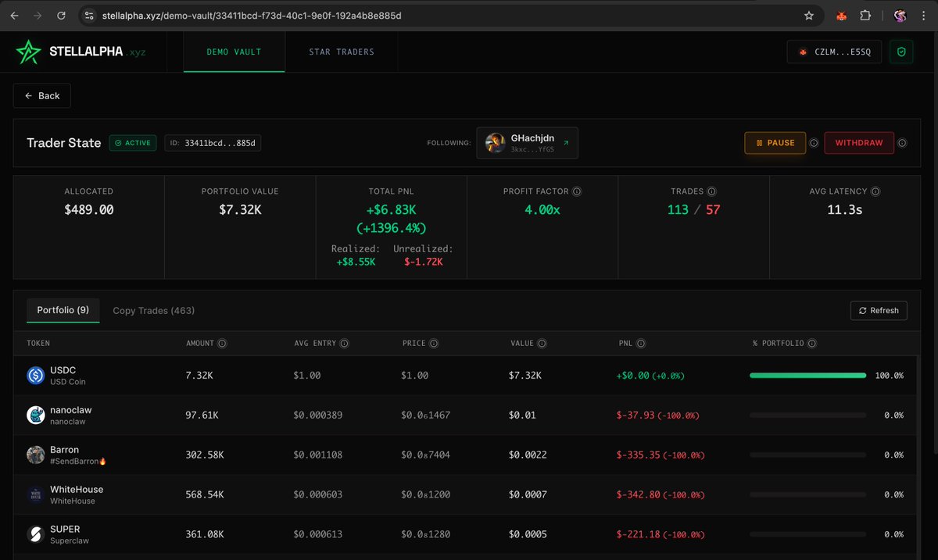Click the SUPER token icon
Viewport: 938px width, 560px height.
click(35, 534)
